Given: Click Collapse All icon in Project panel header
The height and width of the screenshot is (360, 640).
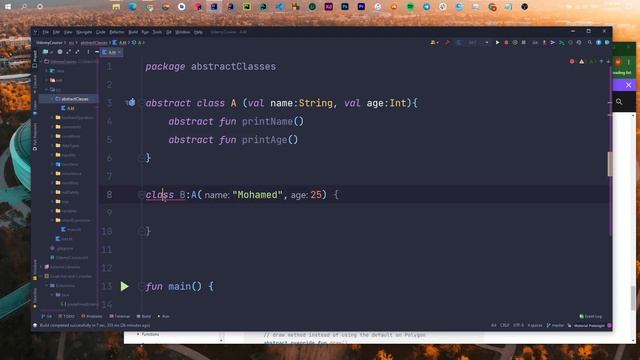Looking at the screenshot, I should 77,52.
